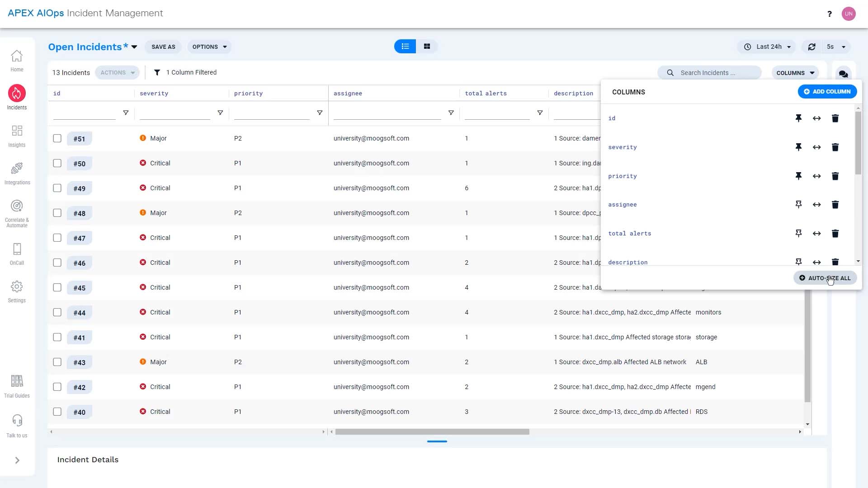The image size is (868, 488).
Task: Switch to list view
Action: point(405,47)
